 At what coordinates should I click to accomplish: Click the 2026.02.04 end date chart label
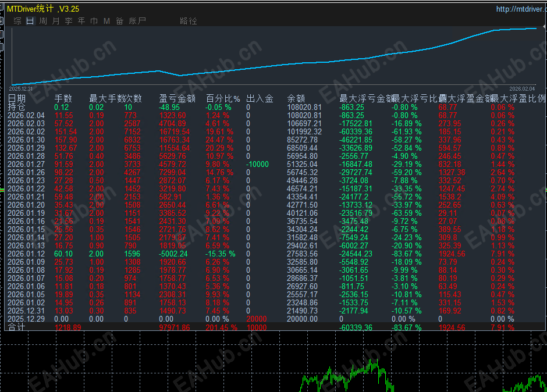(522, 89)
